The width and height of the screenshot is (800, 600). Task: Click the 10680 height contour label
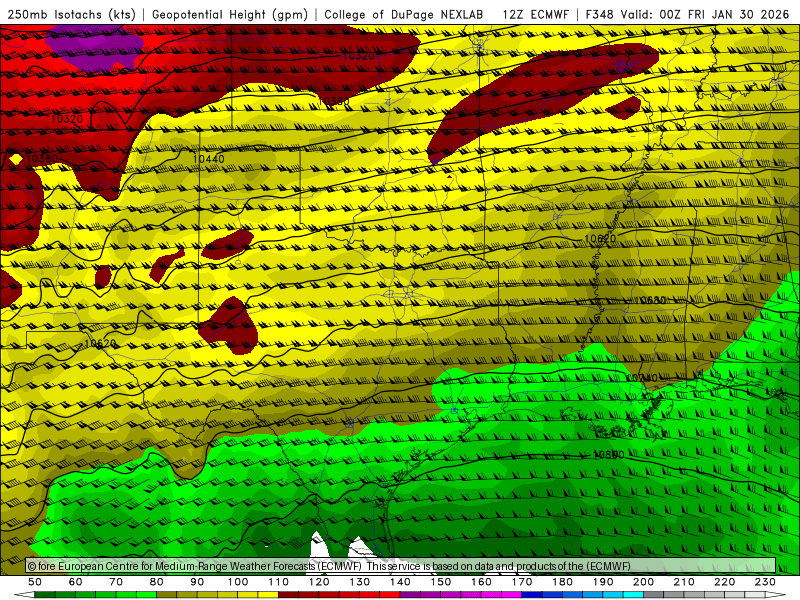pos(651,300)
